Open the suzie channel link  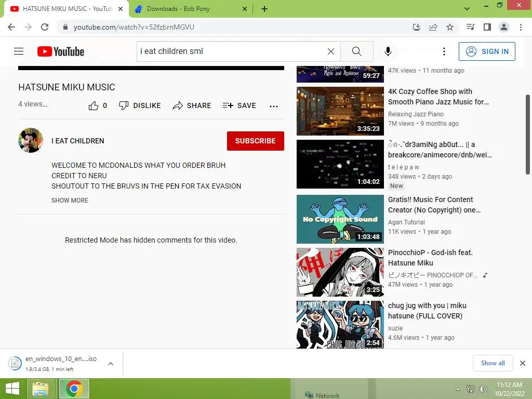pos(395,328)
